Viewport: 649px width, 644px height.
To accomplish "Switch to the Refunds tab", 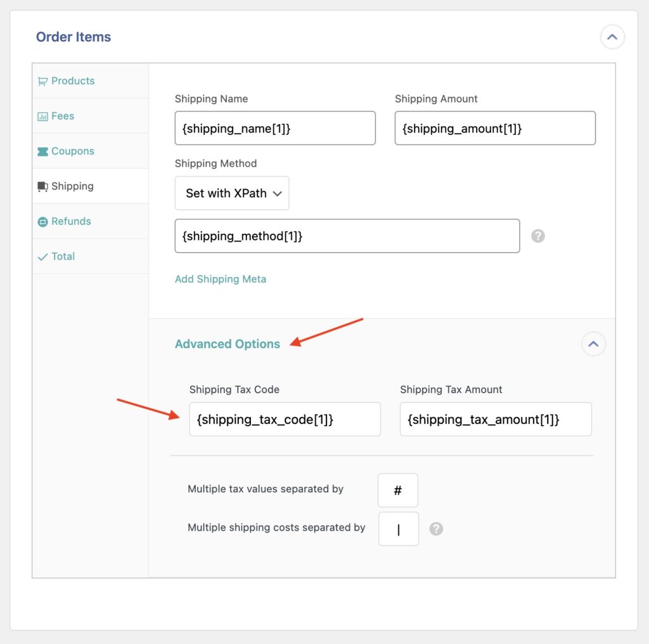I will pos(70,221).
